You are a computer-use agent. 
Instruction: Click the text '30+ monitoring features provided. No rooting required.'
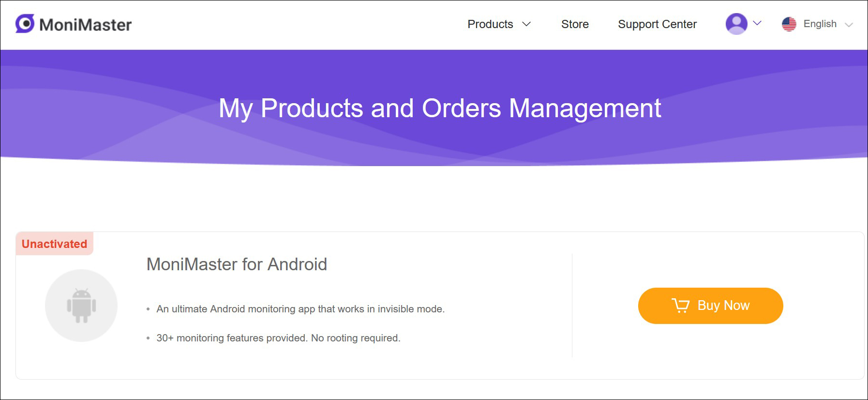click(x=278, y=338)
